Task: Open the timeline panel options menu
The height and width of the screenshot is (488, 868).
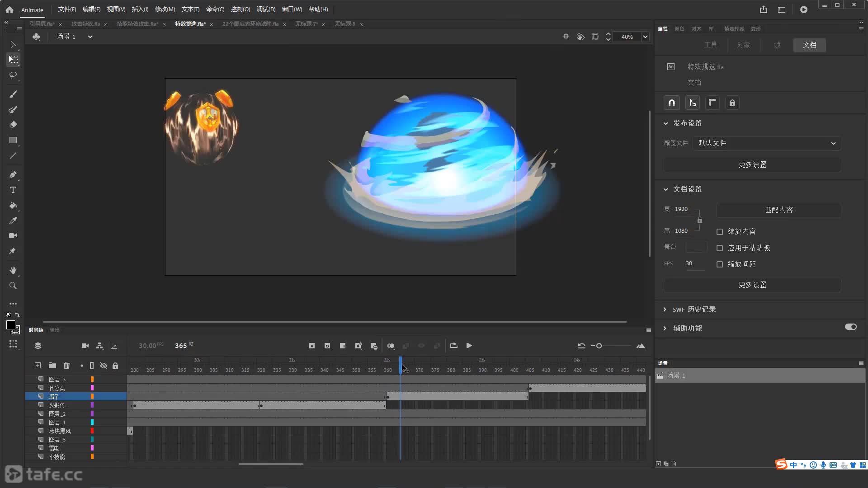Action: [648, 330]
